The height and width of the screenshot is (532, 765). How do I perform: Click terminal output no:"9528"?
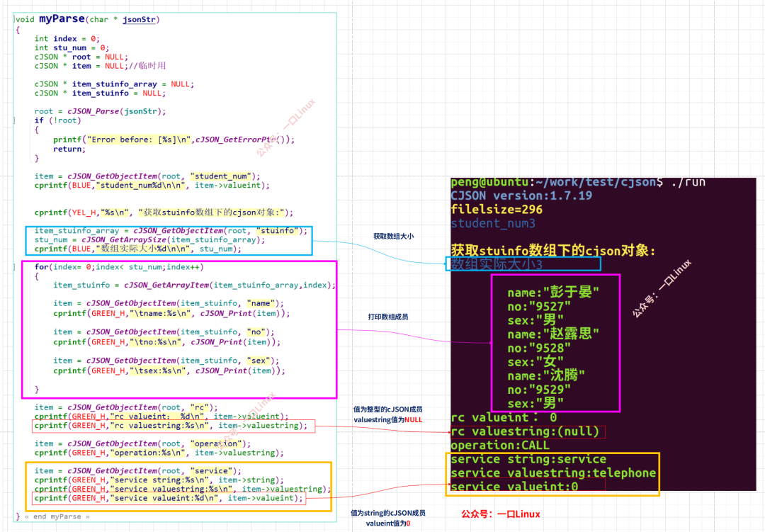click(539, 348)
